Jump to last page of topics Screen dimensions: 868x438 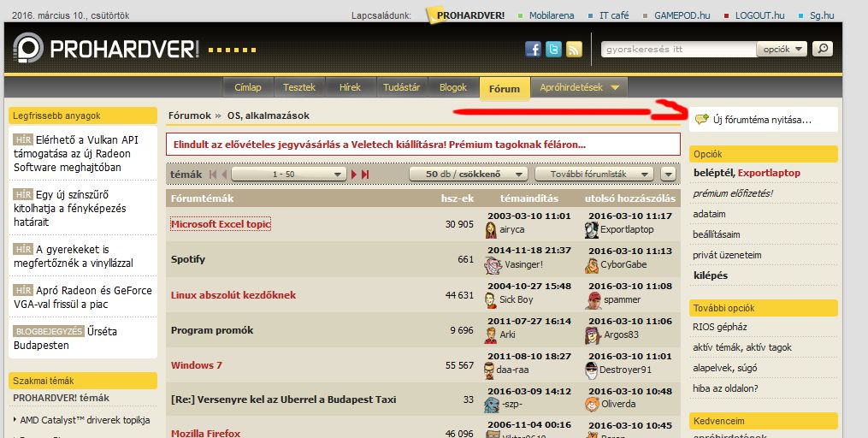(365, 175)
